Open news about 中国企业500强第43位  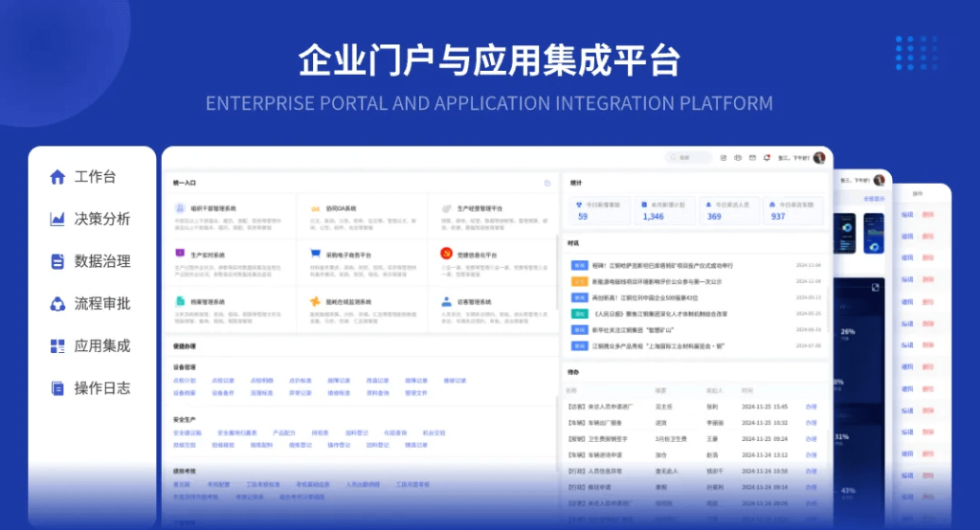[696, 298]
